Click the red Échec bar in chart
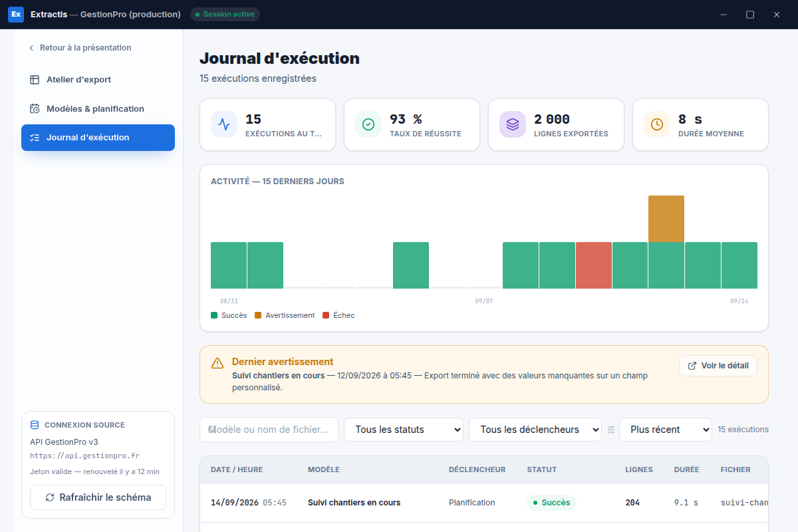This screenshot has height=532, width=798. [594, 265]
